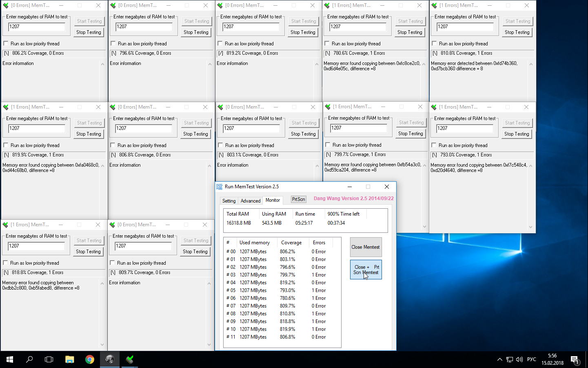Open the taskbar clock showing 5:56

pyautogui.click(x=552, y=359)
